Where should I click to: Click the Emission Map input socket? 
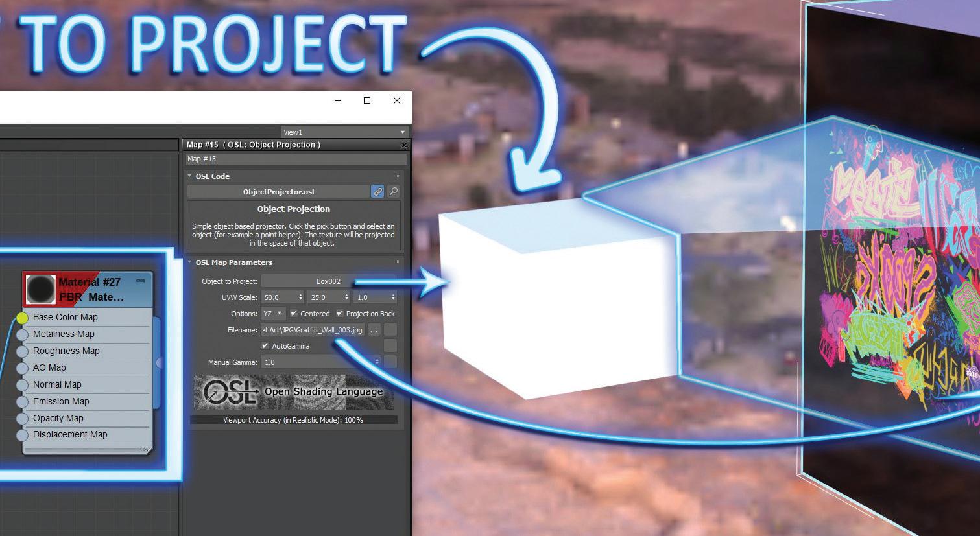(22, 402)
